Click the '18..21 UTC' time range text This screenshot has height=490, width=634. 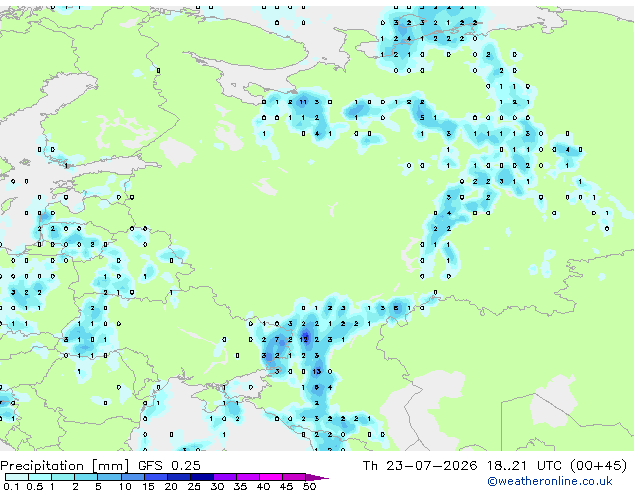tap(524, 465)
